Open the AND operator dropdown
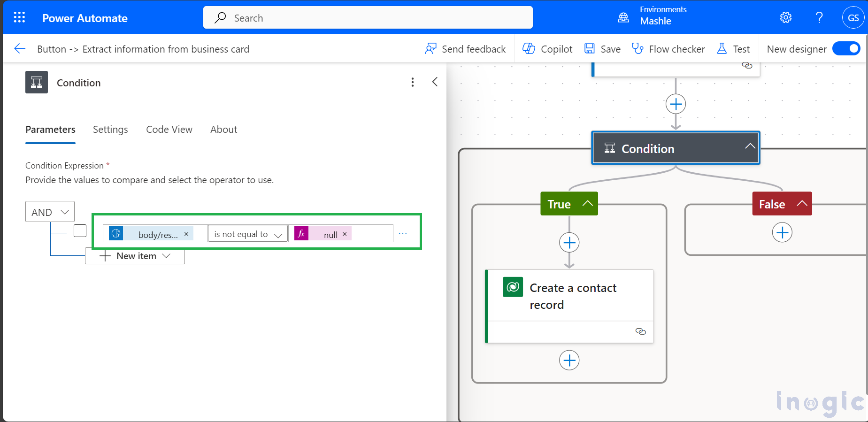868x422 pixels. (x=50, y=212)
